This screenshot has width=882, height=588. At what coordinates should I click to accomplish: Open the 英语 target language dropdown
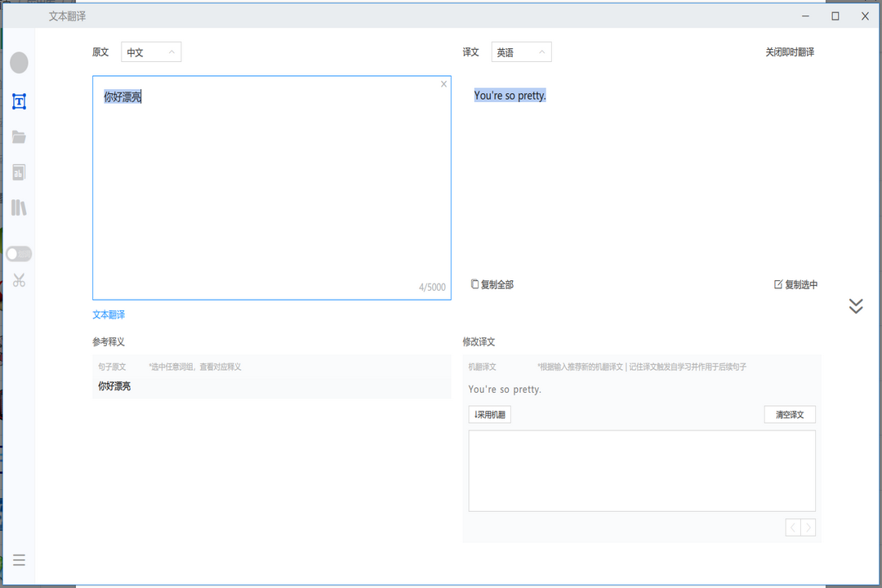click(x=521, y=51)
